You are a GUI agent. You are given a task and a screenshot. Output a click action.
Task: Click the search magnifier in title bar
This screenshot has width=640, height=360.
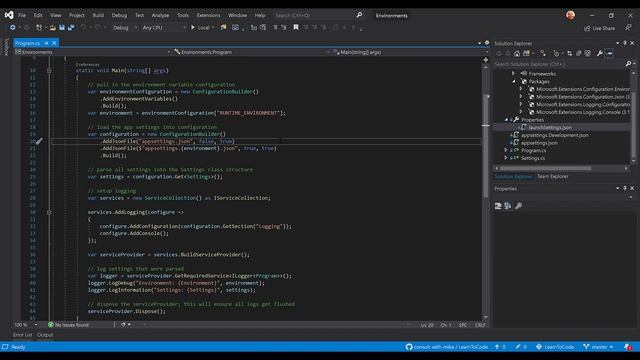click(x=359, y=15)
